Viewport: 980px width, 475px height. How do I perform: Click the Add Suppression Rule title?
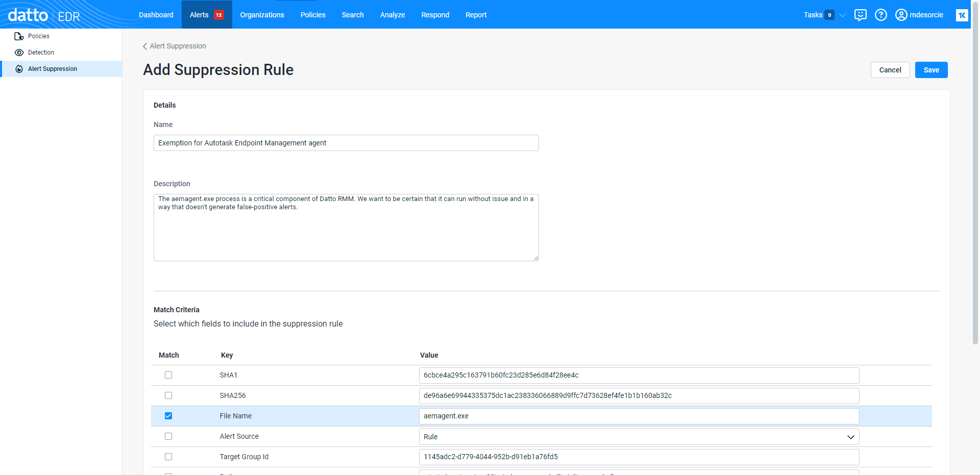pos(218,70)
